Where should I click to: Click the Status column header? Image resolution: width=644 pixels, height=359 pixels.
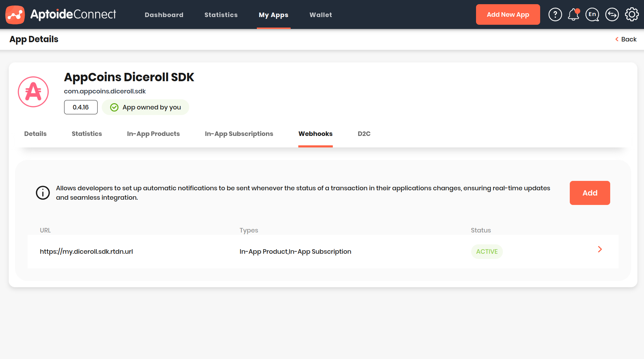pyautogui.click(x=481, y=230)
